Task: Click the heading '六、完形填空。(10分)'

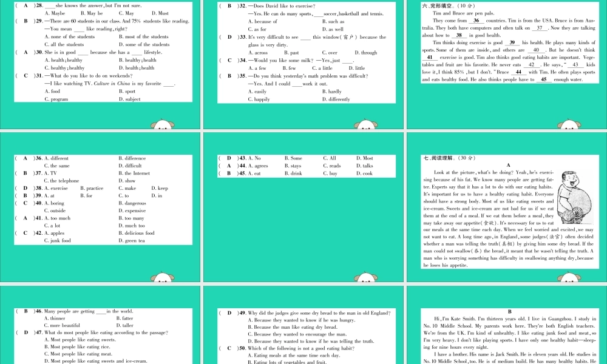Action: tap(449, 6)
